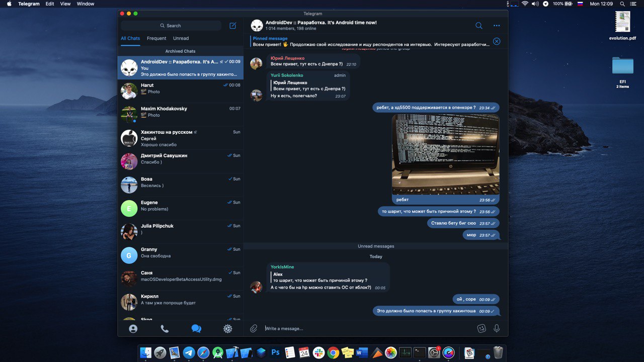Switch to the Unread tab

[181, 38]
